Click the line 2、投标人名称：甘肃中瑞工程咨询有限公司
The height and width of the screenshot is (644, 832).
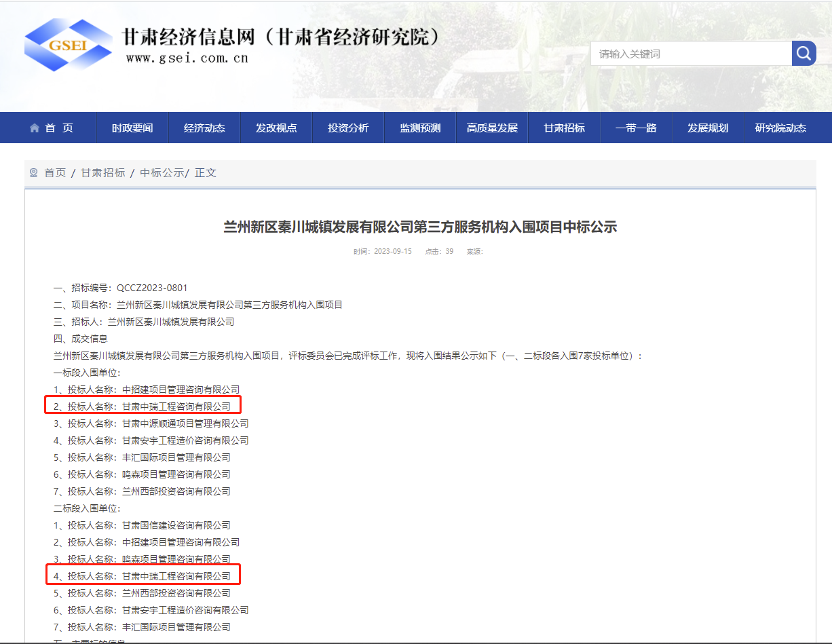tap(143, 406)
